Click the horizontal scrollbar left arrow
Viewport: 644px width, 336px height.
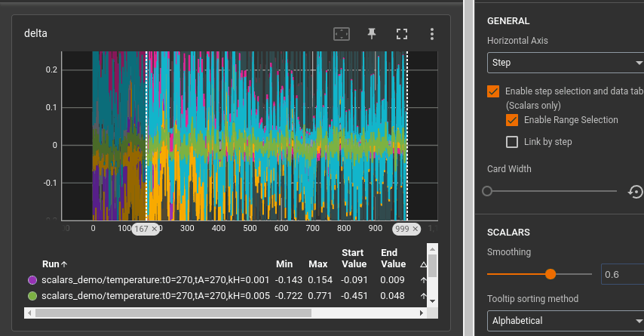[29, 313]
